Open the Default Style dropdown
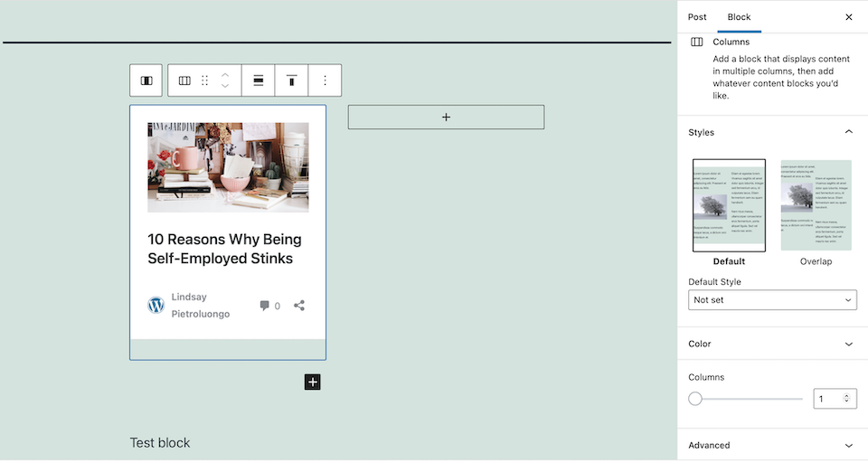The image size is (868, 463). [772, 300]
